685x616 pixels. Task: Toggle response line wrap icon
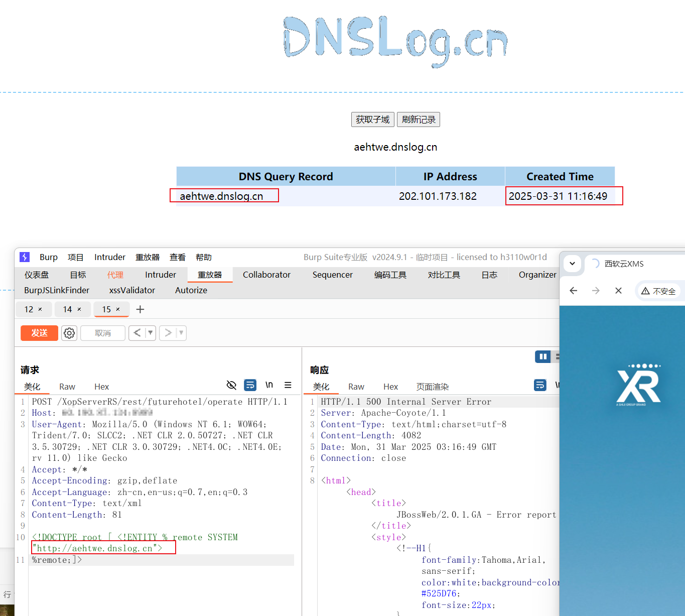(540, 385)
